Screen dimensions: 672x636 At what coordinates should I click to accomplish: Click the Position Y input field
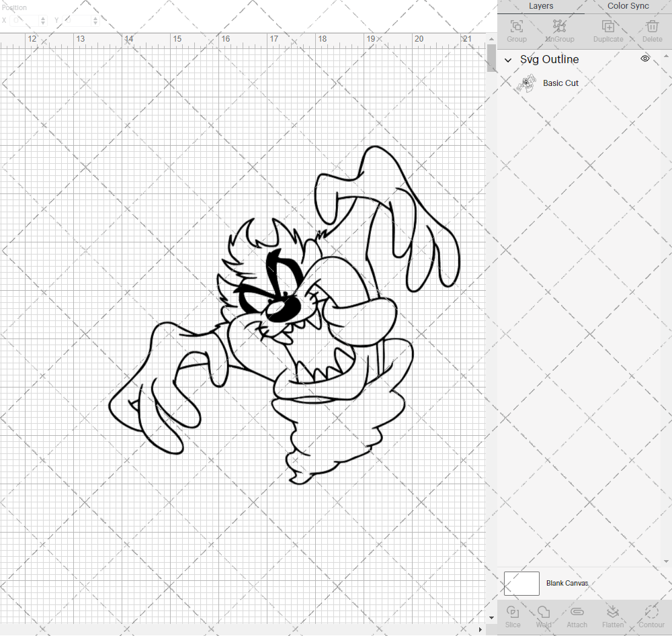[77, 21]
